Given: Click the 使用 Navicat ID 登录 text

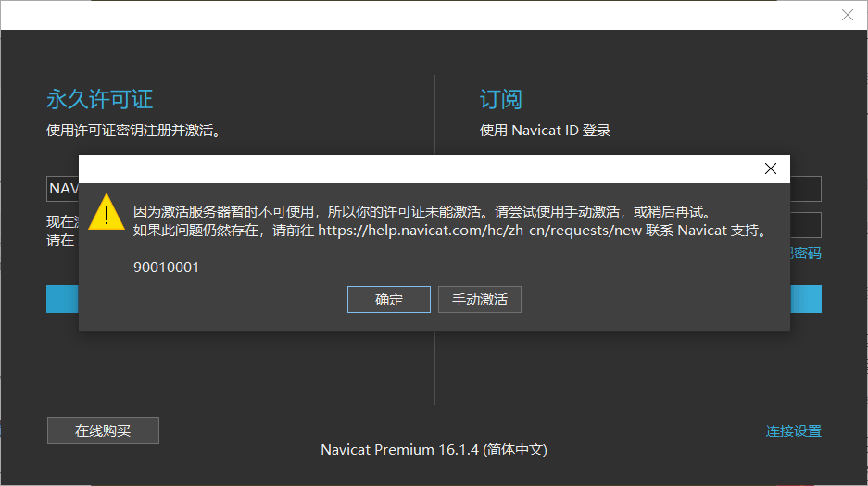Looking at the screenshot, I should (545, 131).
